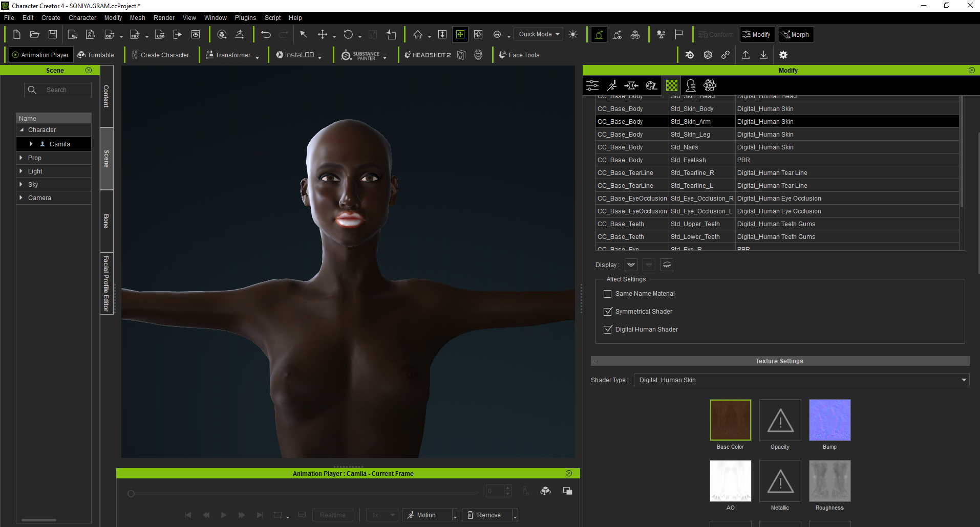The height and width of the screenshot is (527, 980).
Task: Collapse the Texture Settings section
Action: coord(595,361)
